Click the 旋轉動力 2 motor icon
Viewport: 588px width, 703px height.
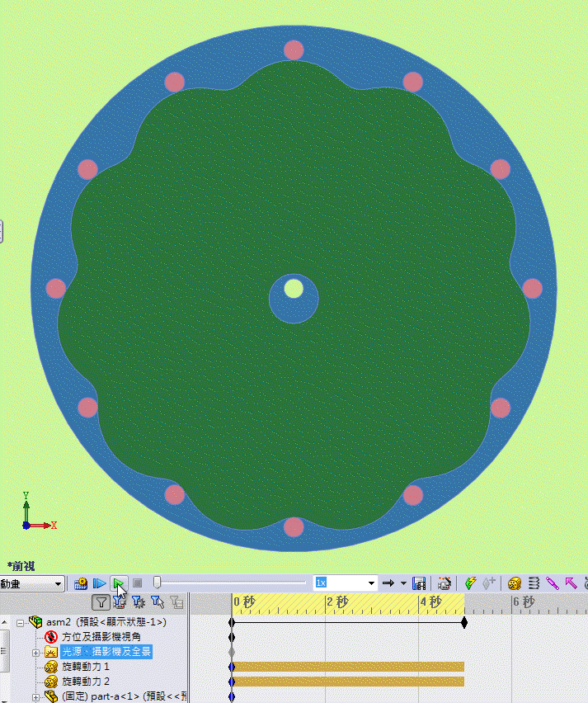51,682
